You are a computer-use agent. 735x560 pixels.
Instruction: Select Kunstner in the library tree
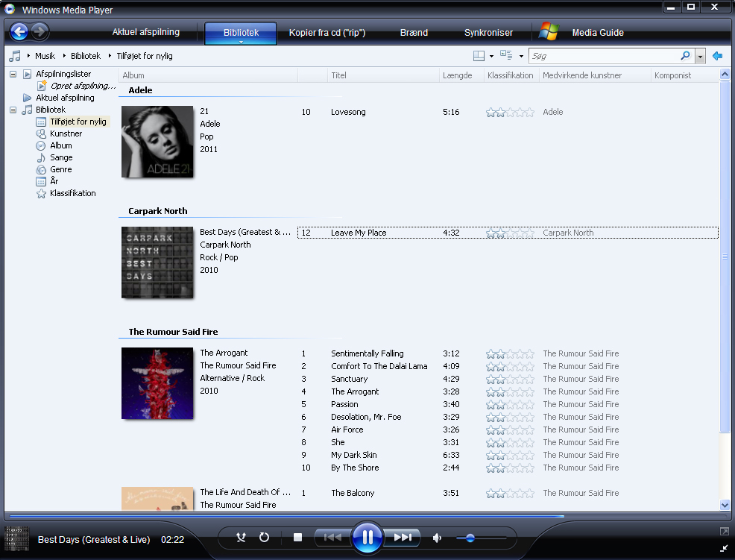(66, 133)
